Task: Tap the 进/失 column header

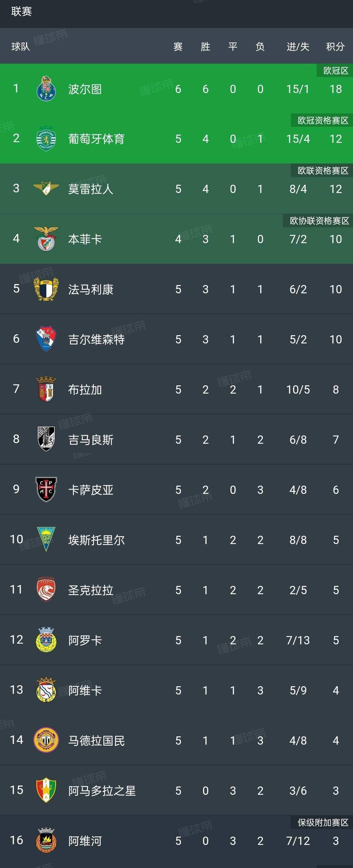Action: [298, 47]
